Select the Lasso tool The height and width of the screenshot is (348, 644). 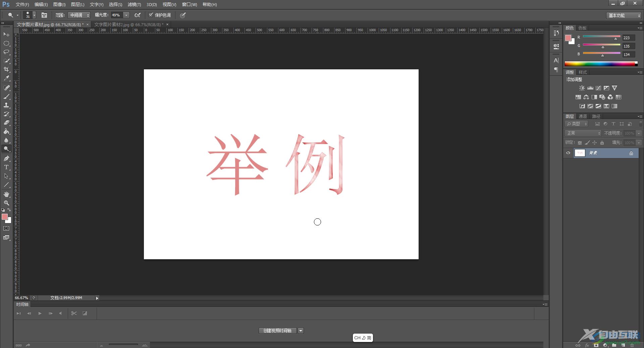click(6, 52)
